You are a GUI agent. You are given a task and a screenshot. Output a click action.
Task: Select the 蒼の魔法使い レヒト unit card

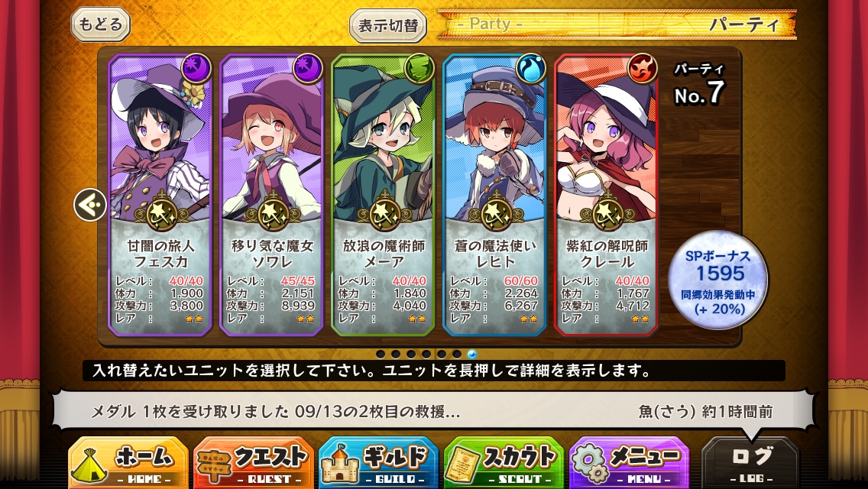point(494,196)
